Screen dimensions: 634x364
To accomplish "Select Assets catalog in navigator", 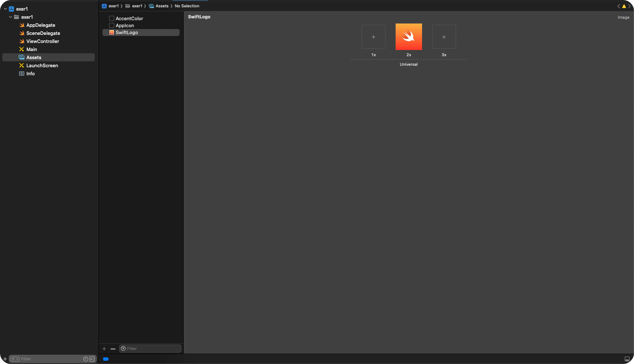I will 48,57.
